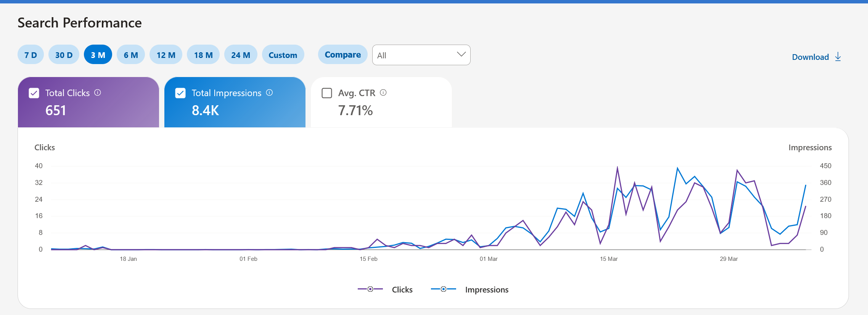This screenshot has height=315, width=868.
Task: Uncheck the Total Impressions metric checkbox
Action: (180, 92)
